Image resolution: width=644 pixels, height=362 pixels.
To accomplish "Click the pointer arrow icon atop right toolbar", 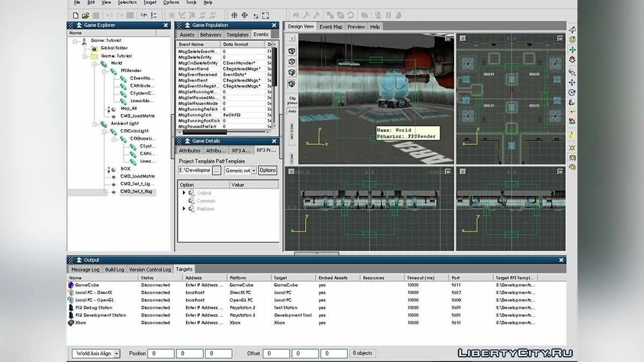I will (572, 29).
